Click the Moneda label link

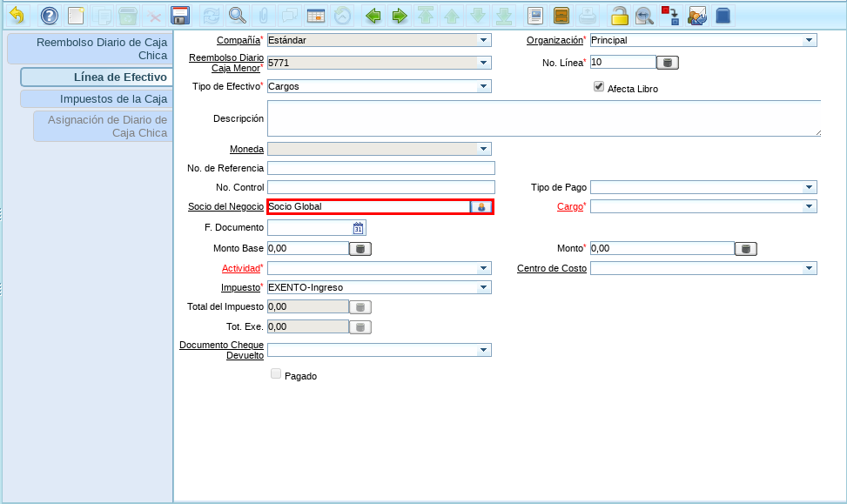click(x=246, y=149)
